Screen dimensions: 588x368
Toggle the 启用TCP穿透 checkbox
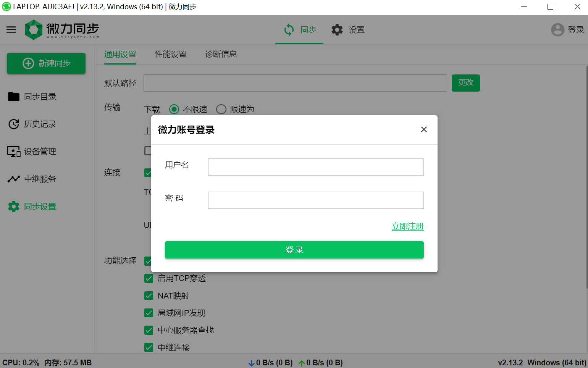click(149, 278)
